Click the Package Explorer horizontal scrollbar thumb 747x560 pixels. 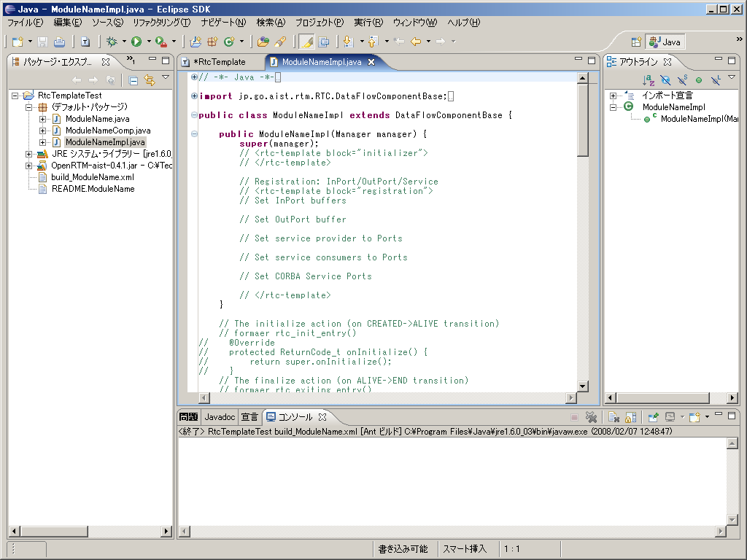(x=53, y=531)
